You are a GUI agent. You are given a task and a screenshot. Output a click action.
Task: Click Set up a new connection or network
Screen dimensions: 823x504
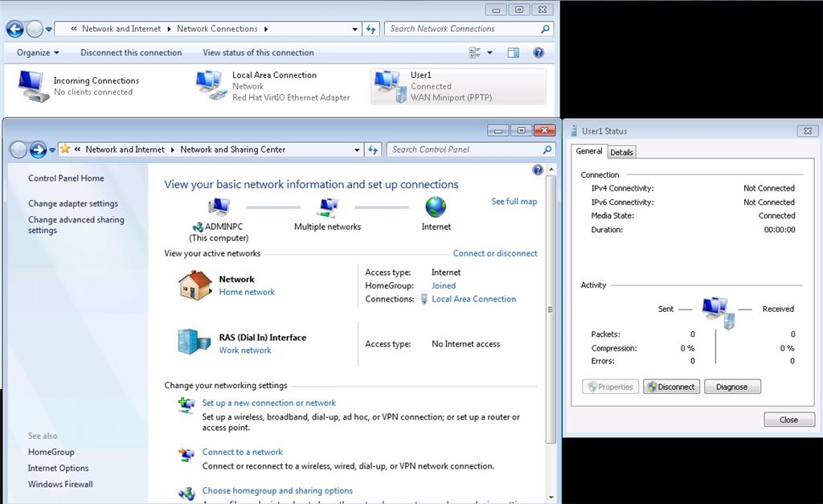point(268,403)
